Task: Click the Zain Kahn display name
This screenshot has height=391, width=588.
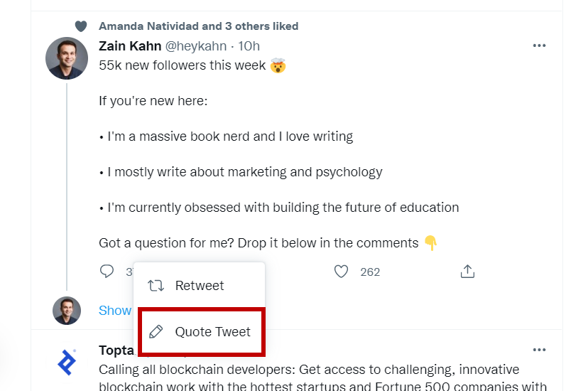Action: coord(130,46)
